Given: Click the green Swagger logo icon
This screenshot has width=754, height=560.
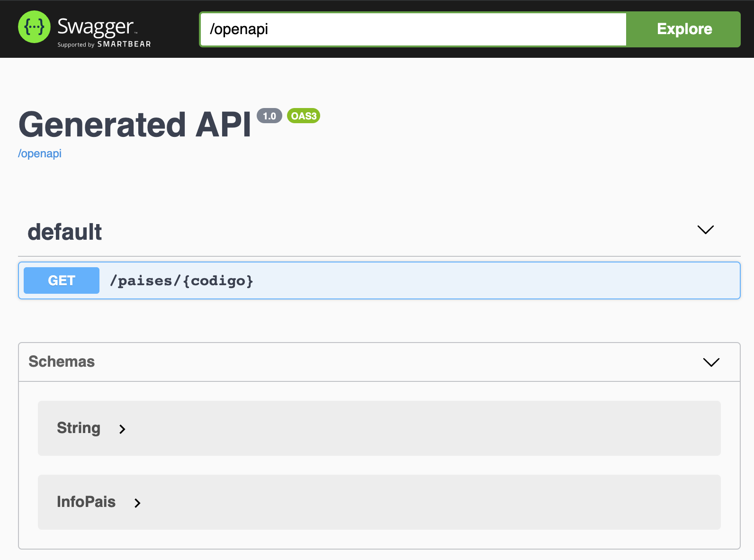Looking at the screenshot, I should (x=34, y=27).
